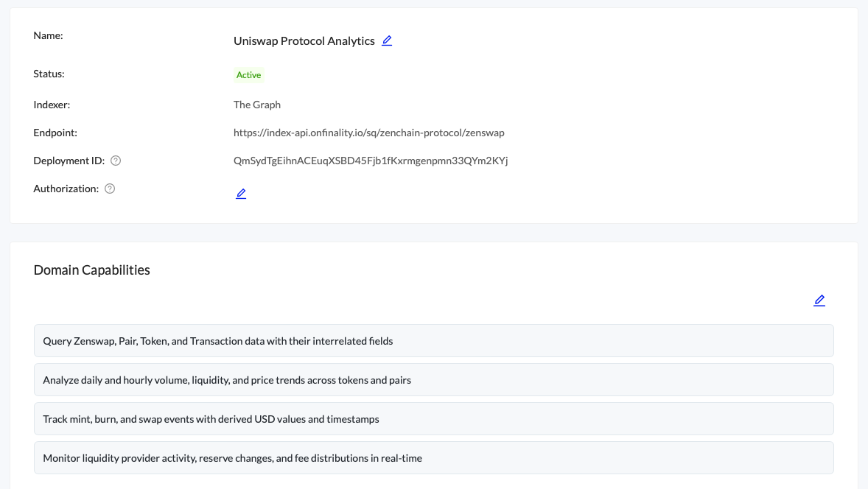This screenshot has height=489, width=868.
Task: Click the 'Authorization:' label text
Action: click(66, 189)
